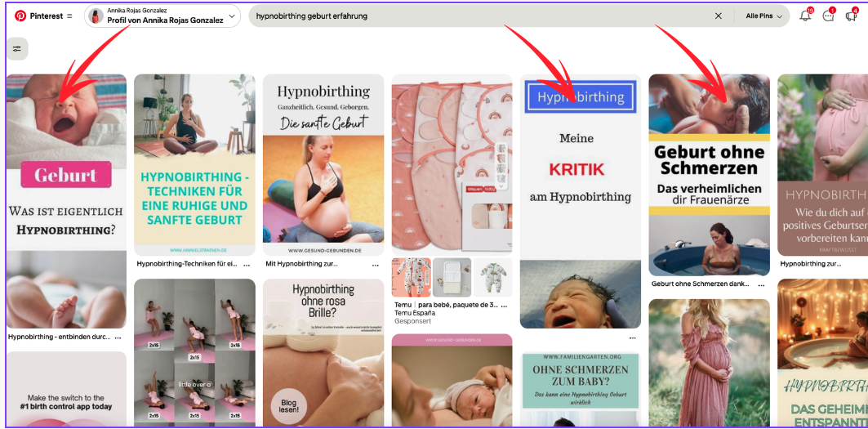This screenshot has height=429, width=868.
Task: Open the candle-lit bath Hypnobirthing pin
Action: pyautogui.click(x=822, y=354)
